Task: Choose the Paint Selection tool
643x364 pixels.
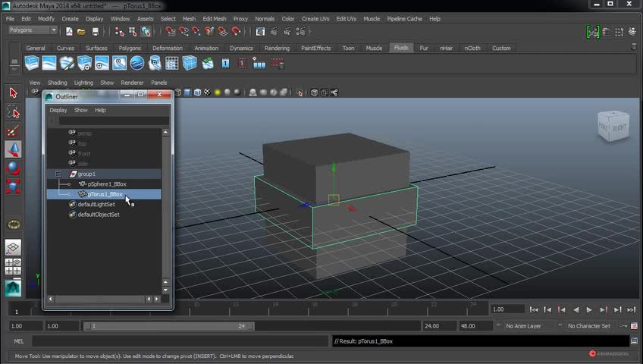Action: click(13, 130)
